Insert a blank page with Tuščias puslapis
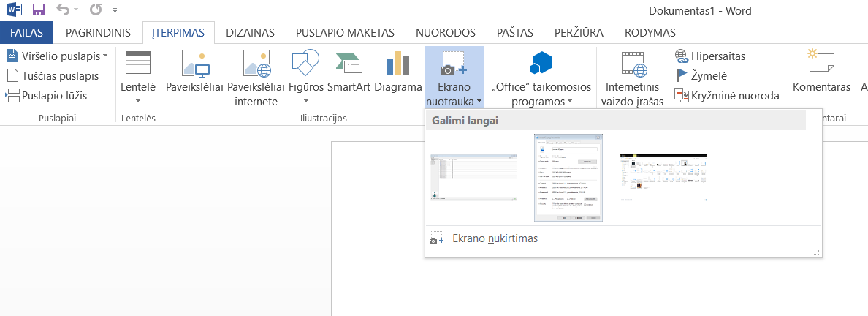This screenshot has height=316, width=868. coord(52,76)
